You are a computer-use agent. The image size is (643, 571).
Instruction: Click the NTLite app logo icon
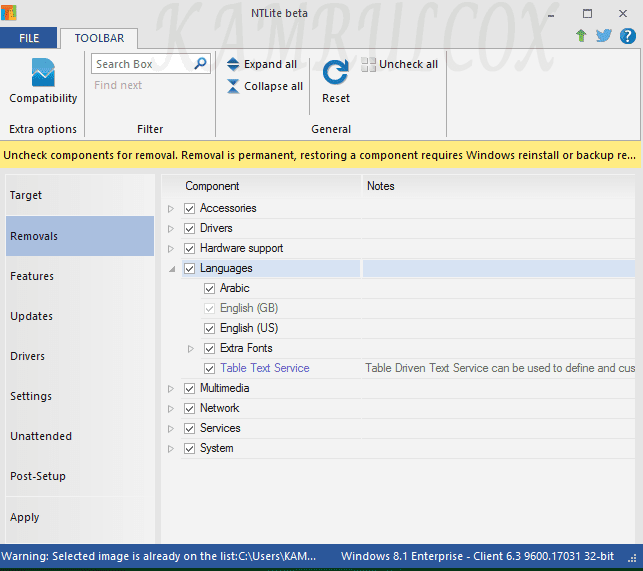(x=9, y=13)
